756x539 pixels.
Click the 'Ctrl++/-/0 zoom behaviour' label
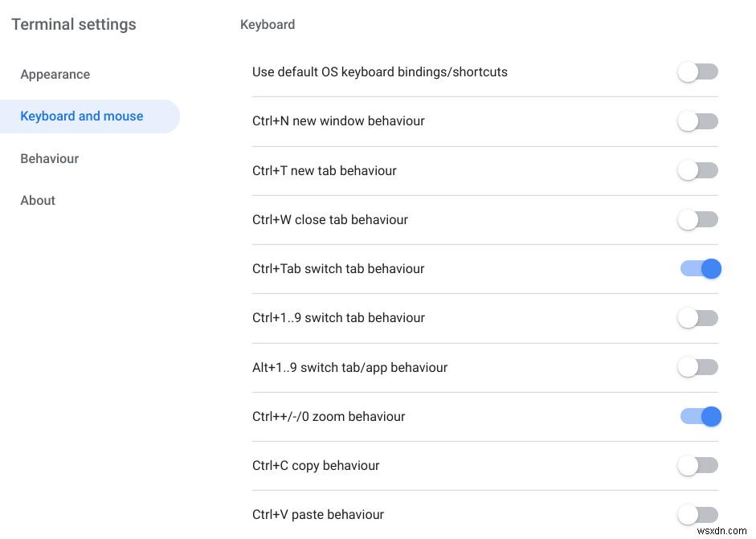coord(329,417)
